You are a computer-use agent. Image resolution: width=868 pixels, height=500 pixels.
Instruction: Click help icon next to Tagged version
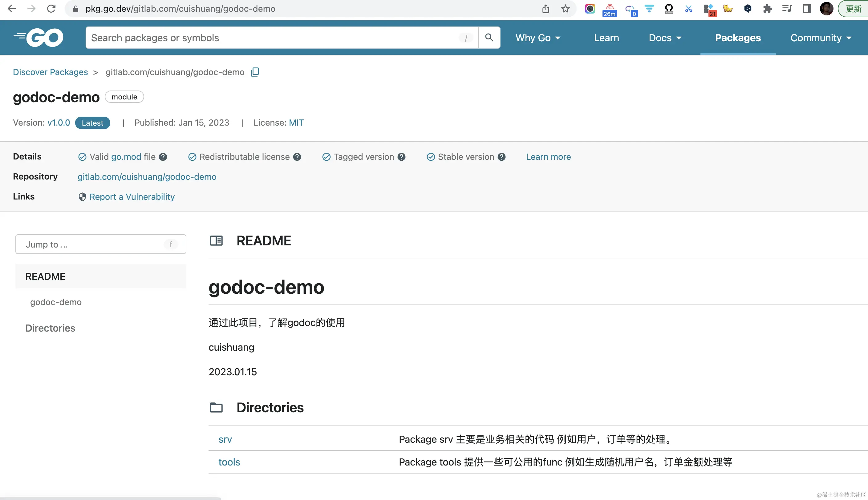point(402,157)
